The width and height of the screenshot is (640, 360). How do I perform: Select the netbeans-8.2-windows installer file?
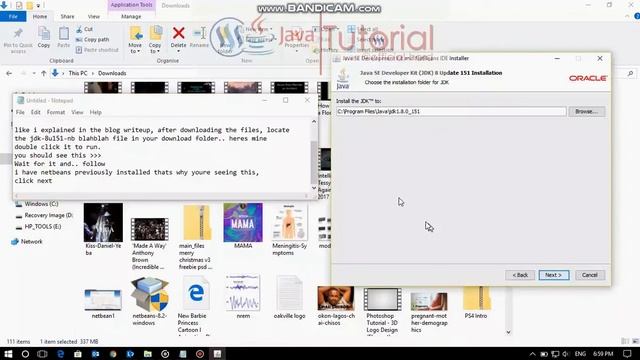coord(149,301)
